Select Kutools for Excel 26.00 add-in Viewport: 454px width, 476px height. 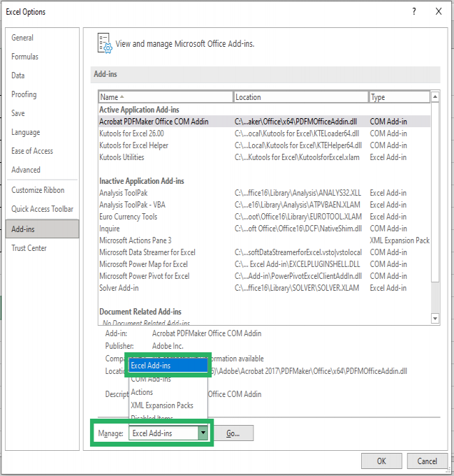click(131, 134)
